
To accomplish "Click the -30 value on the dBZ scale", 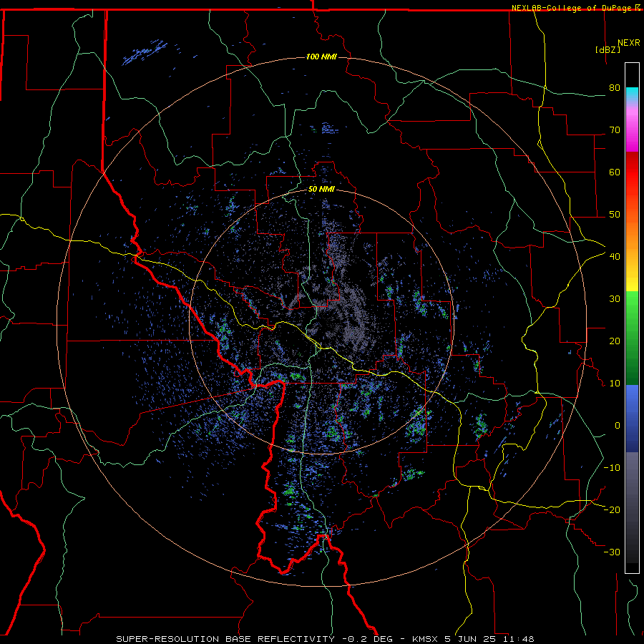I will tap(612, 552).
